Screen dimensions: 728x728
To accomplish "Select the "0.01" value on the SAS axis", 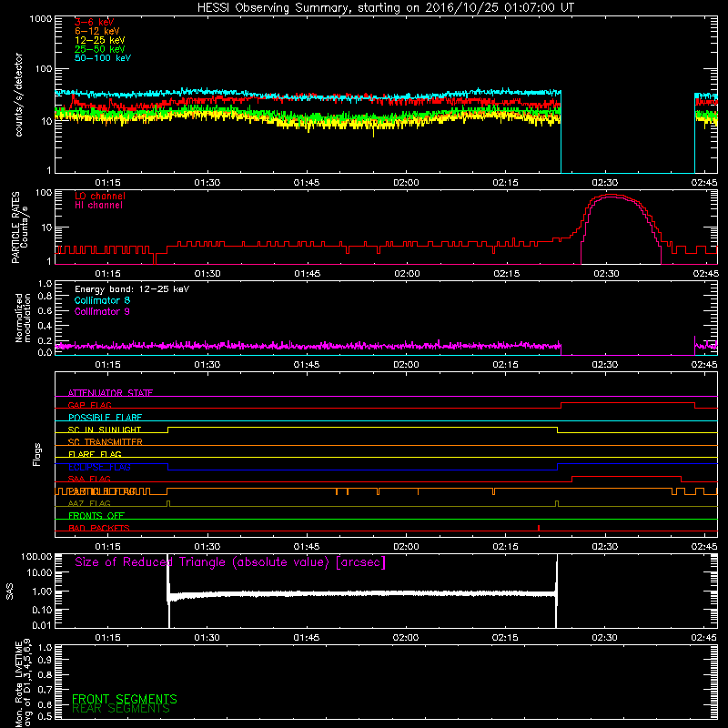I will click(x=42, y=625).
